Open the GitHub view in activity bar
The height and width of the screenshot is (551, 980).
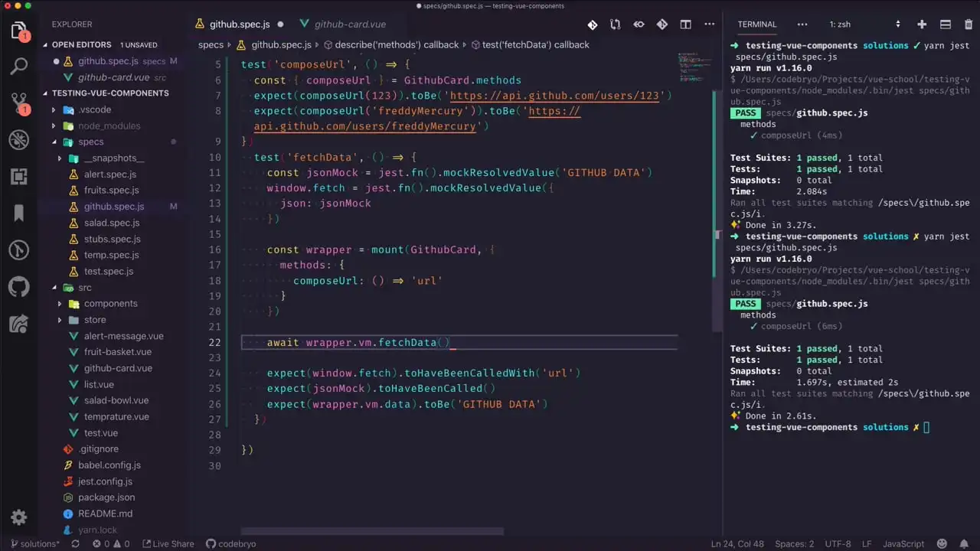[19, 287]
